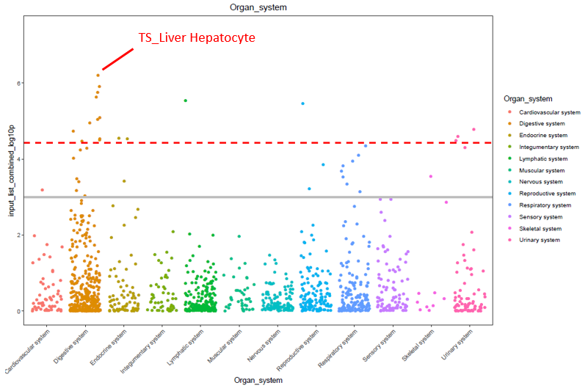The image size is (588, 388).
Task: Click the Cardiovascular system legend color dot
Action: click(510, 112)
